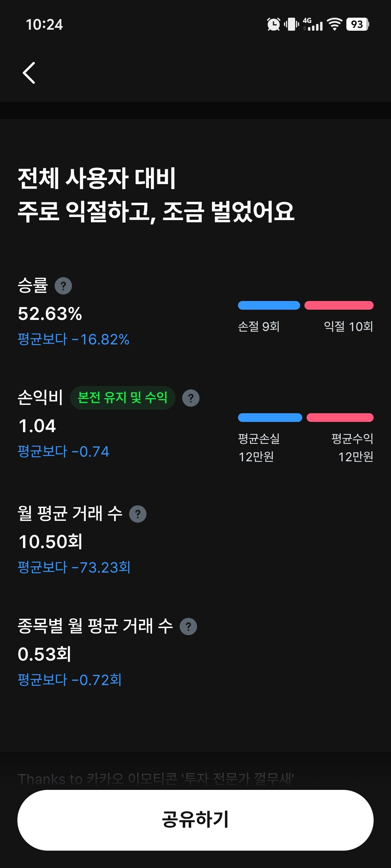Viewport: 391px width, 868px height.
Task: Tap the 평균보다 -73.23회 comparison text
Action: [74, 567]
